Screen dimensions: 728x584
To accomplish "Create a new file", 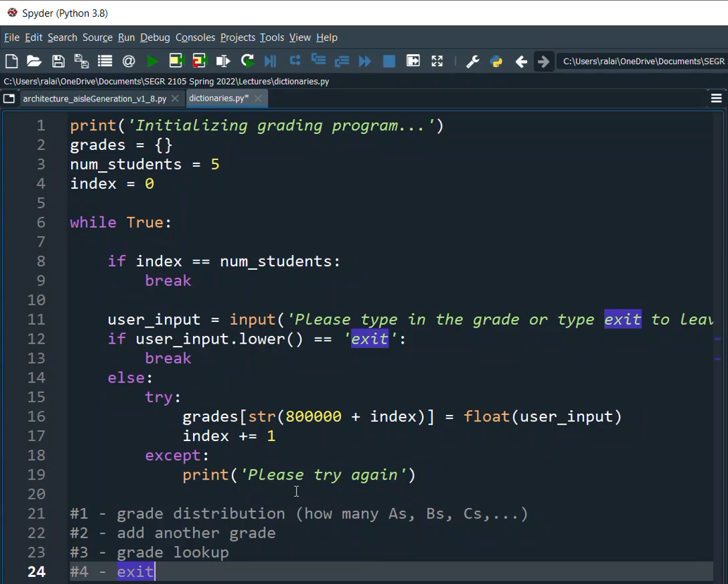I will 11,61.
